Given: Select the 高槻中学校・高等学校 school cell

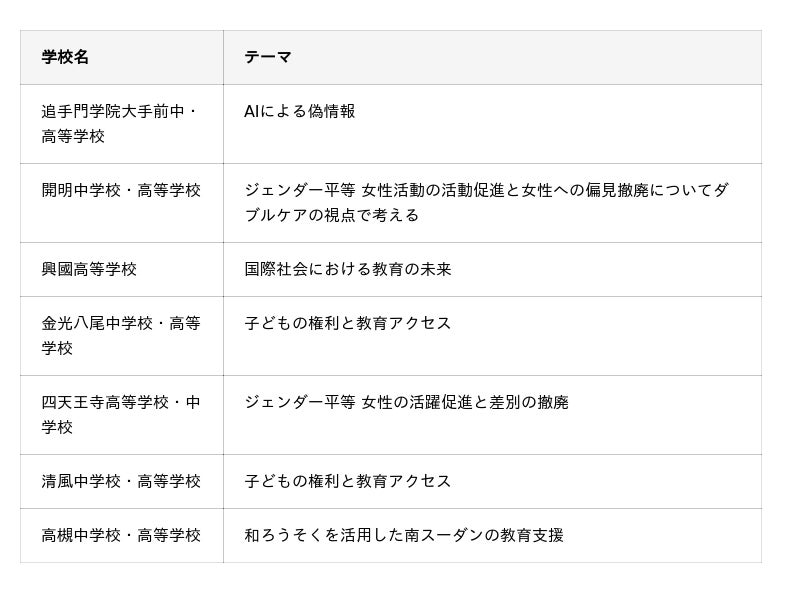Looking at the screenshot, I should [x=121, y=535].
